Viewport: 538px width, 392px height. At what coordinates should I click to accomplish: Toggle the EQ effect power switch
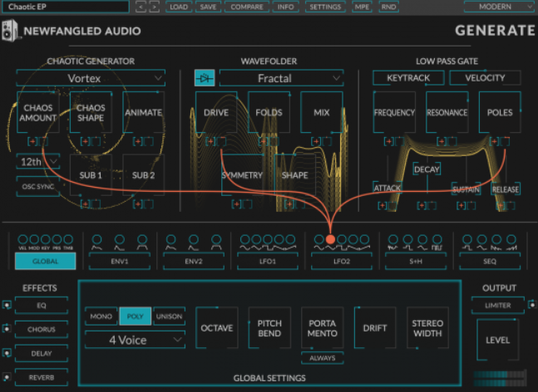click(7, 305)
